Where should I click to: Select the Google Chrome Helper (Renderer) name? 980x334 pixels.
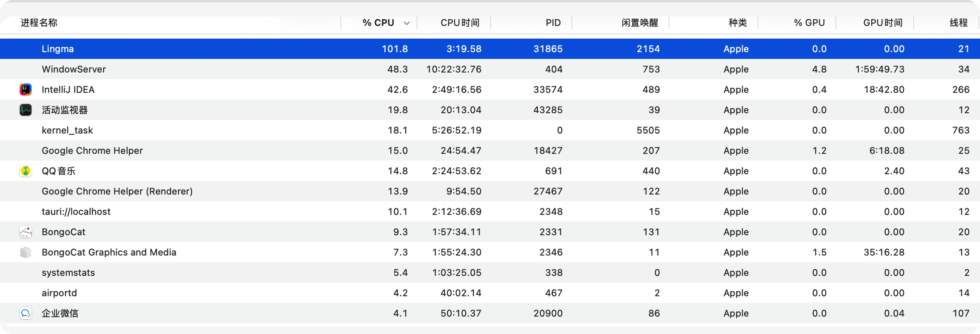(117, 191)
